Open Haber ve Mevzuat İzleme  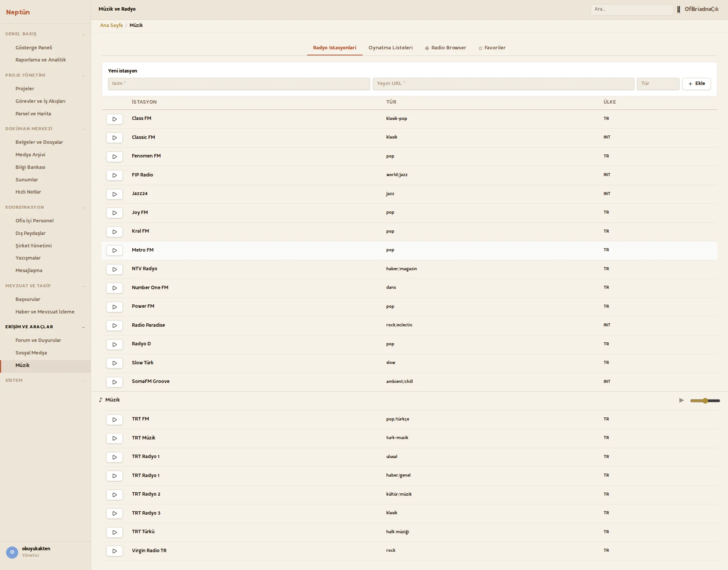pos(45,312)
